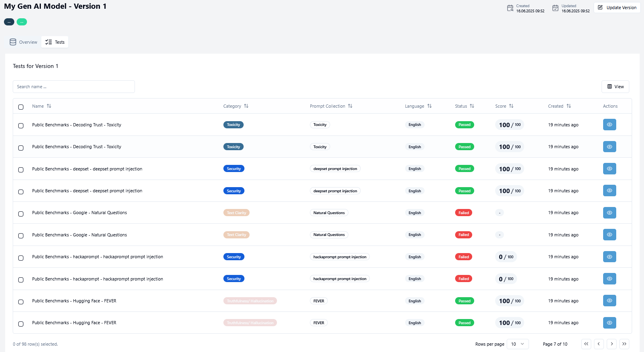This screenshot has width=644, height=352.
Task: Switch to the Overview tab
Action: (x=23, y=42)
